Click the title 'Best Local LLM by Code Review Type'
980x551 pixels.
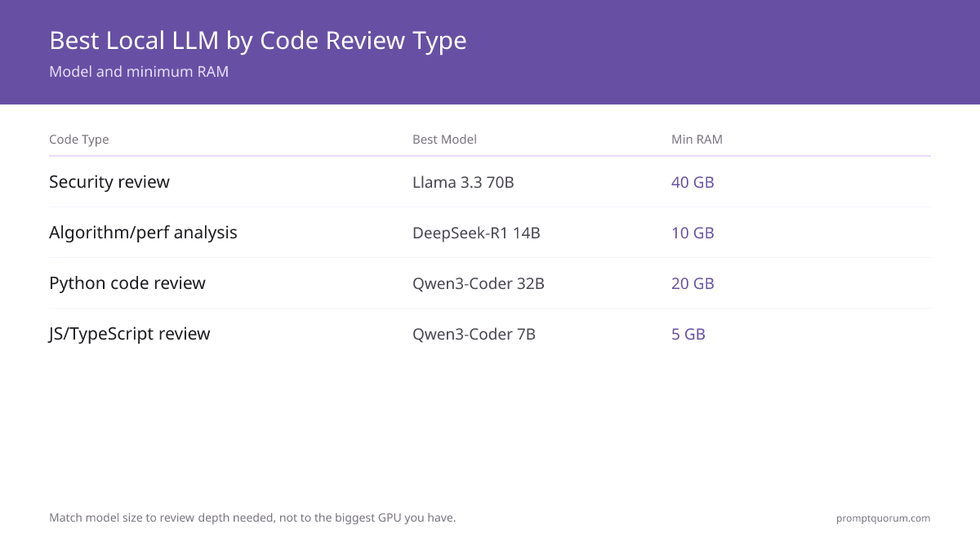coord(258,41)
